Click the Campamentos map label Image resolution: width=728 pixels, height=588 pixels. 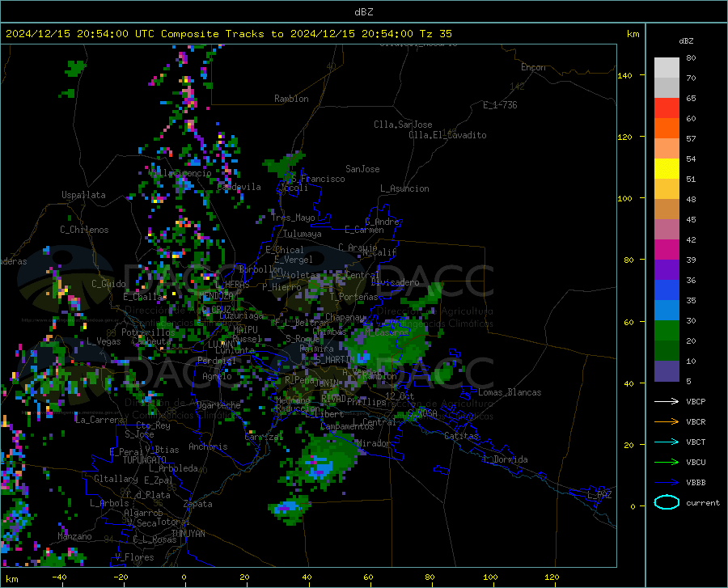[x=347, y=426]
